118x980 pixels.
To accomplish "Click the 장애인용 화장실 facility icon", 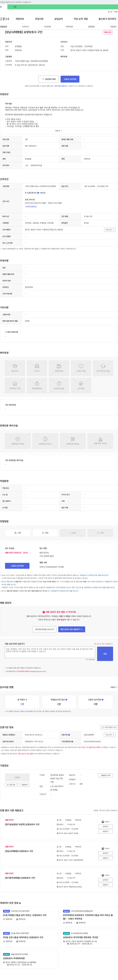I will pos(73,441).
